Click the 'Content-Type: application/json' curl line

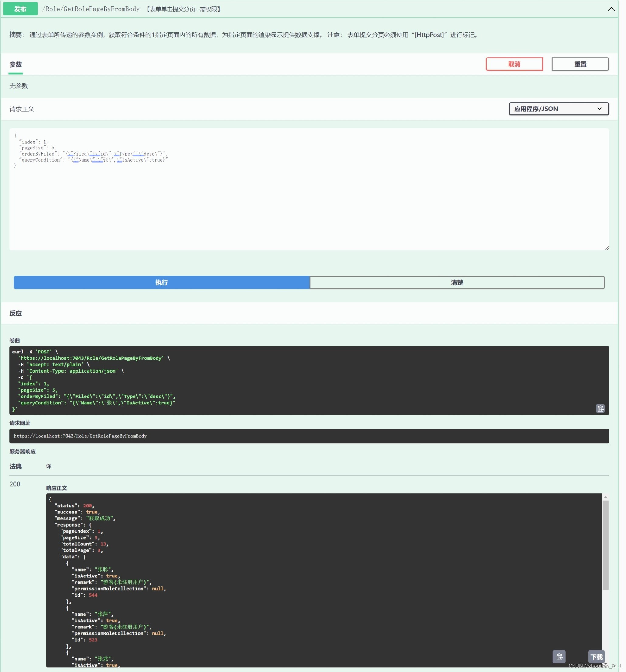(71, 371)
